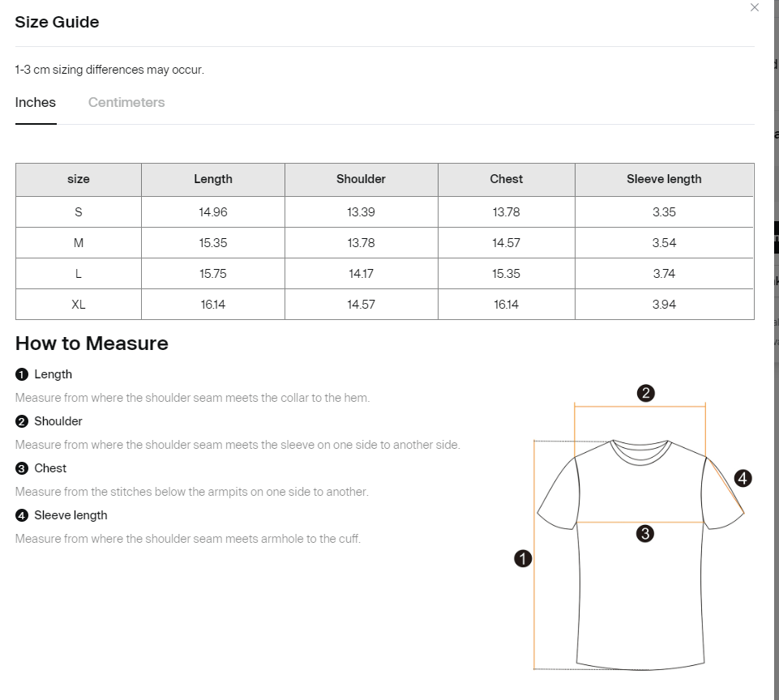
Task: Click the M row chest value 14.57
Action: tap(507, 243)
